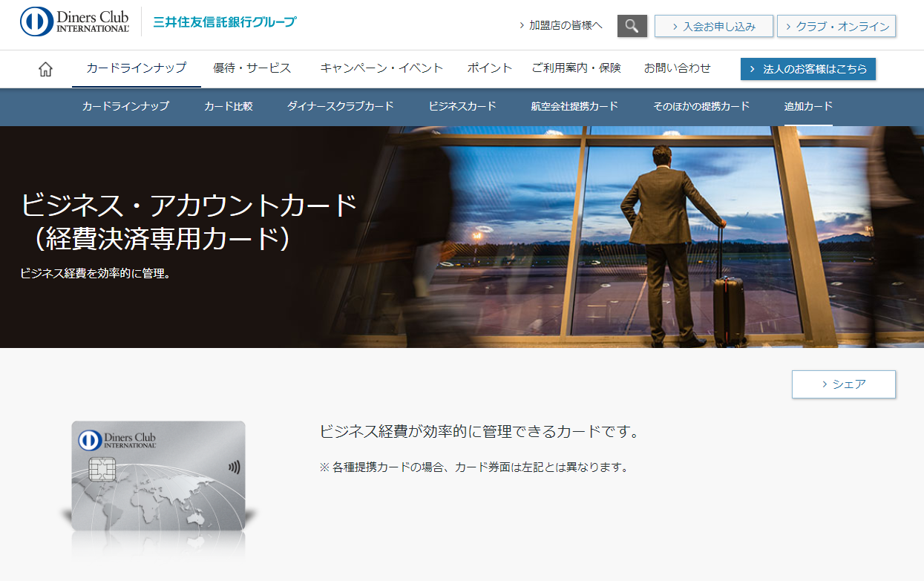The image size is (924, 581).
Task: Open the 加盟店の皆様へ link
Action: tap(561, 26)
